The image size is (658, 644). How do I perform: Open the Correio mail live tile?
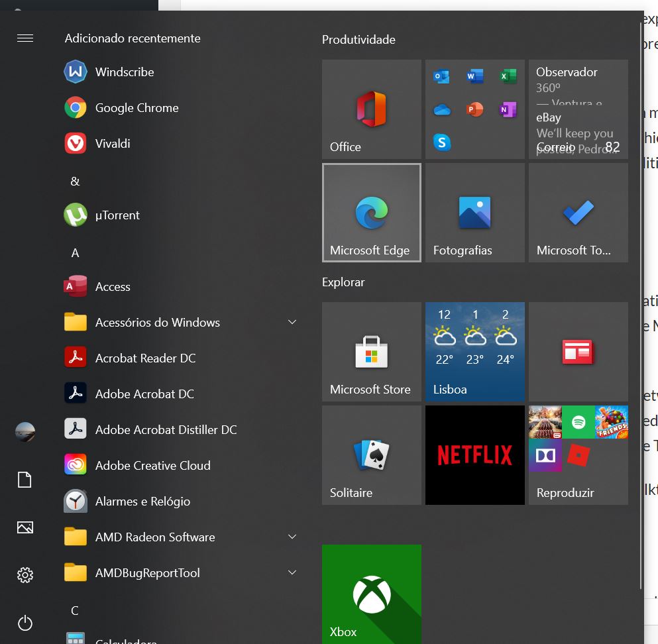578,109
